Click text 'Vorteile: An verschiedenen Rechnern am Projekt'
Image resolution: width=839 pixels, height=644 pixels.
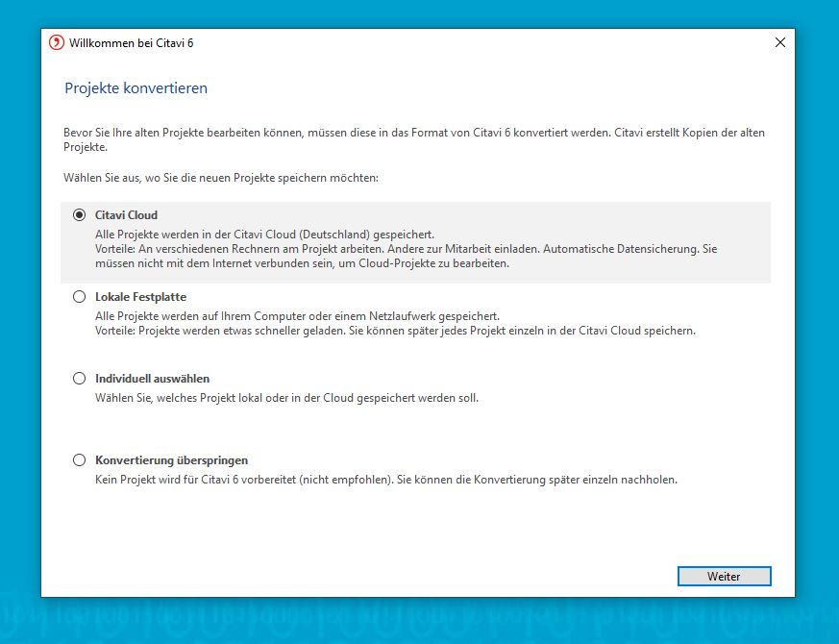click(407, 256)
